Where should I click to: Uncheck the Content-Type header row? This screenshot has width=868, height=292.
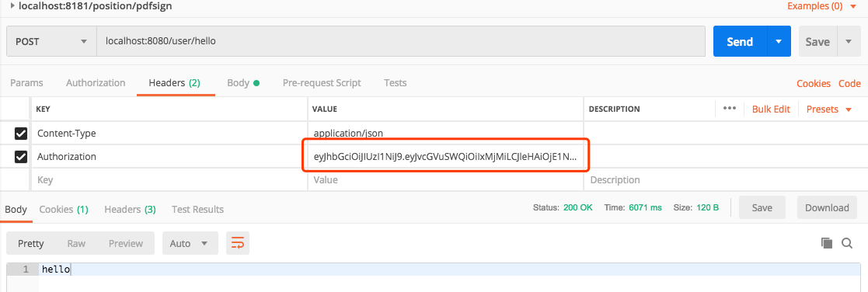click(21, 134)
